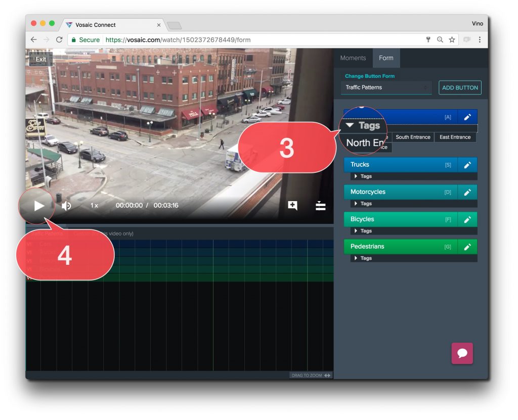Viewport: 518px width, 420px height.
Task: Click the DRAG TO ZOOM handle
Action: tap(311, 376)
